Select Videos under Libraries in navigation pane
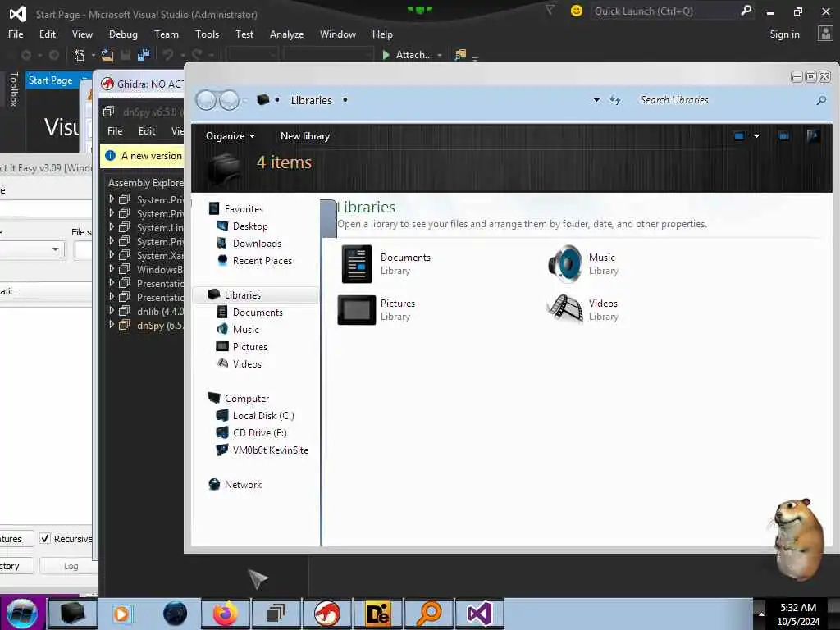840x630 pixels. 247,363
